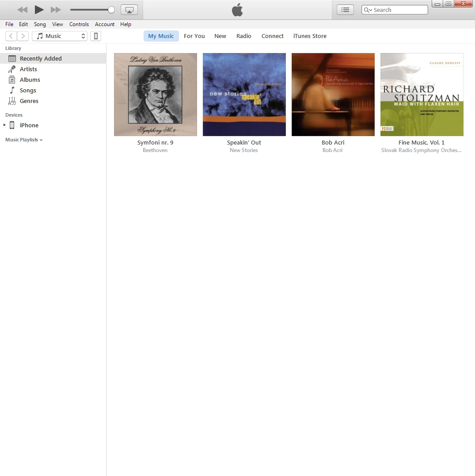475x476 pixels.
Task: Open the Music media type dropdown
Action: click(x=60, y=36)
